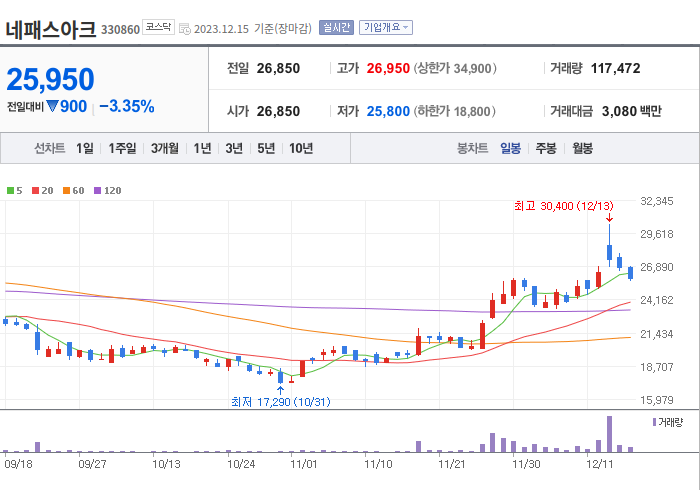Click the 거래대금 value 3,080 백만
700x490 pixels.
click(x=632, y=112)
